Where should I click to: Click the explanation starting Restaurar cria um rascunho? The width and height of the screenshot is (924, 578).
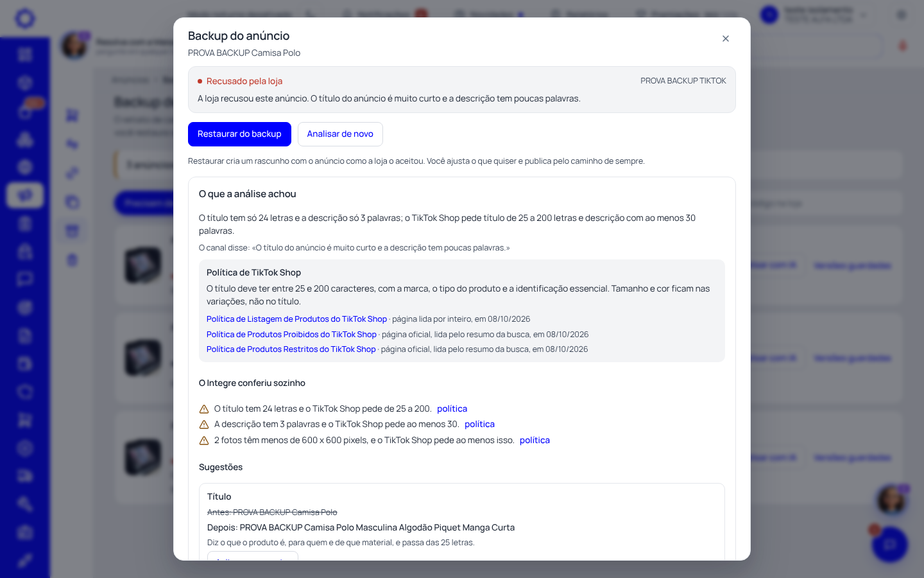click(x=416, y=161)
